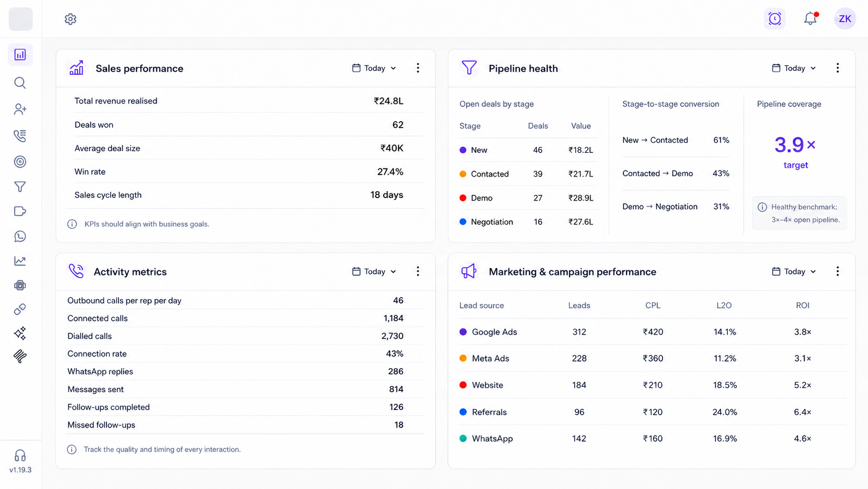Click the WhatsApp replies row label
This screenshot has width=868, height=489.
click(100, 372)
